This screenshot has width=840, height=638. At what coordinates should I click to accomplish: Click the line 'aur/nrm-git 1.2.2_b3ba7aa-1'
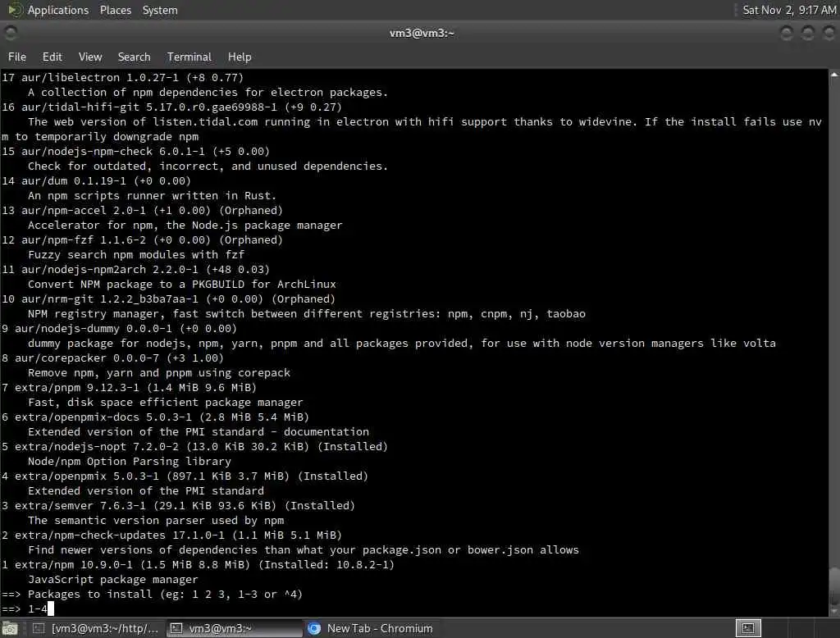coord(168,299)
